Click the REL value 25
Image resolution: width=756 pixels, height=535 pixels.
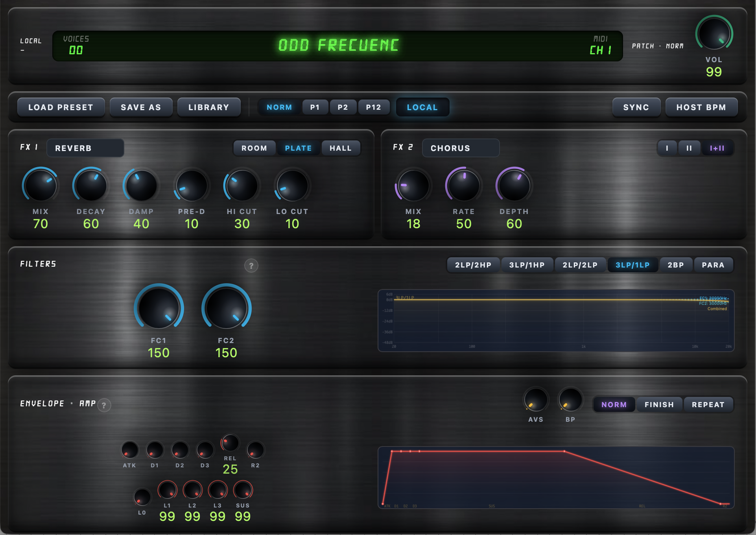point(230,469)
